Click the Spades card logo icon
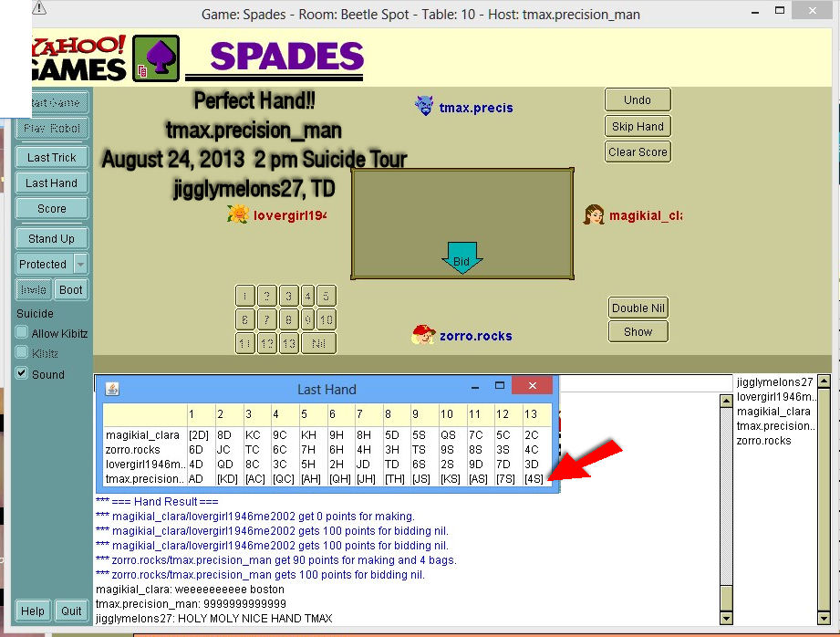The width and height of the screenshot is (840, 637). click(155, 59)
